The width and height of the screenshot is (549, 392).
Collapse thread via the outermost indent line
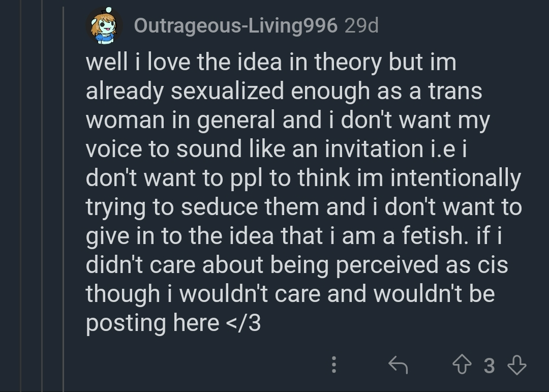pyautogui.click(x=21, y=203)
